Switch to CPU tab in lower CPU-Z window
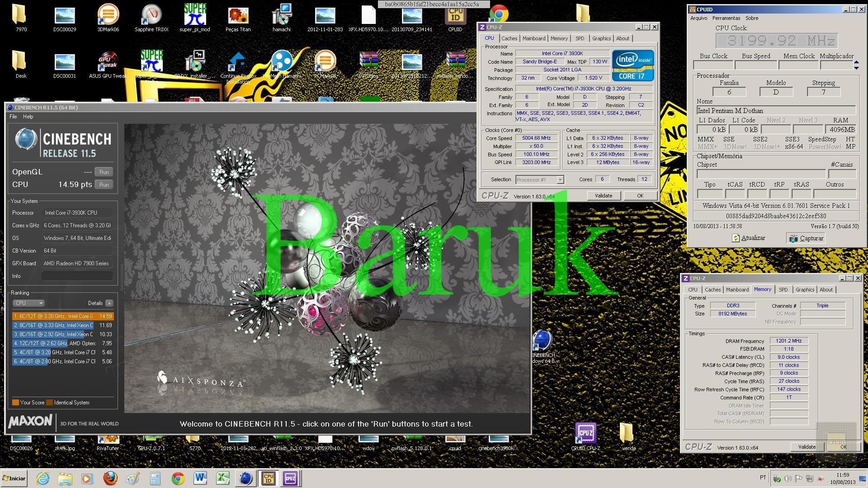 click(x=693, y=290)
